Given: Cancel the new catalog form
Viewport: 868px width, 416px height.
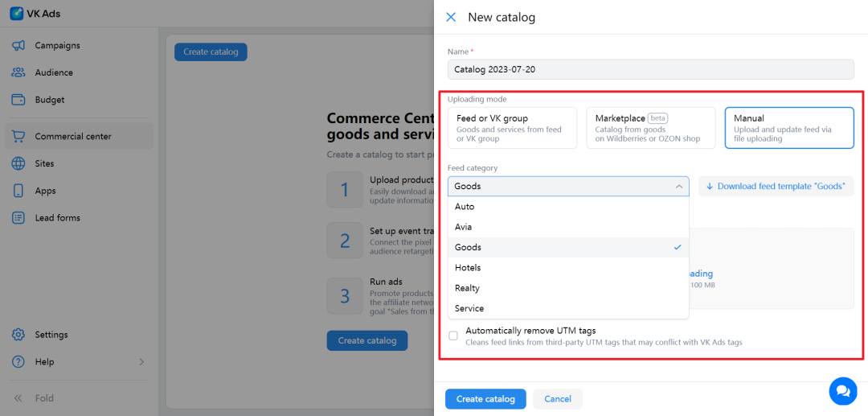Looking at the screenshot, I should [x=558, y=399].
